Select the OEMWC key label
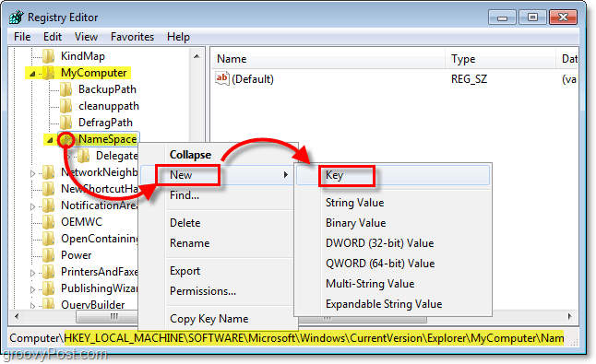The image size is (596, 364). click(81, 222)
